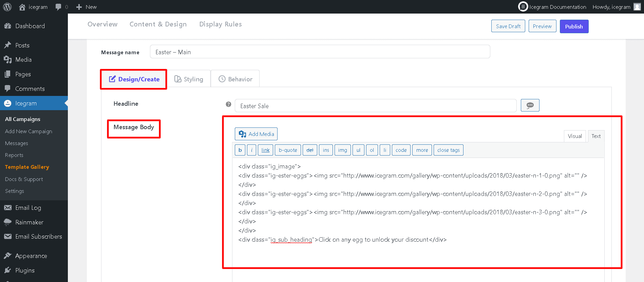This screenshot has width=644, height=282.
Task: Insert italic tag with i button
Action: (252, 150)
